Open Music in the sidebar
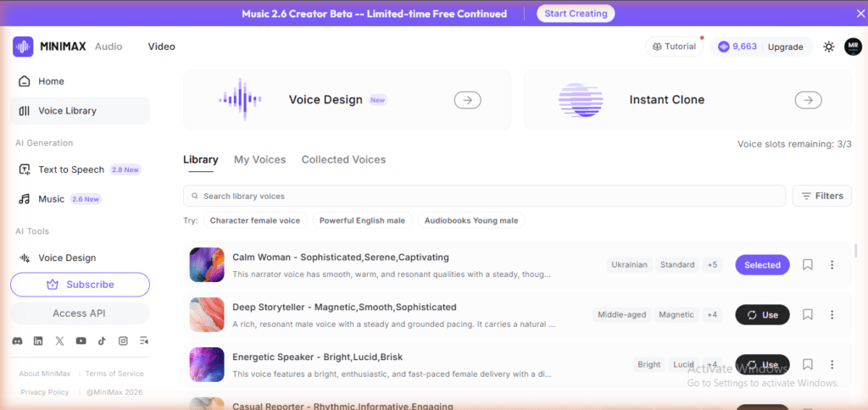868x410 pixels. (x=80, y=198)
